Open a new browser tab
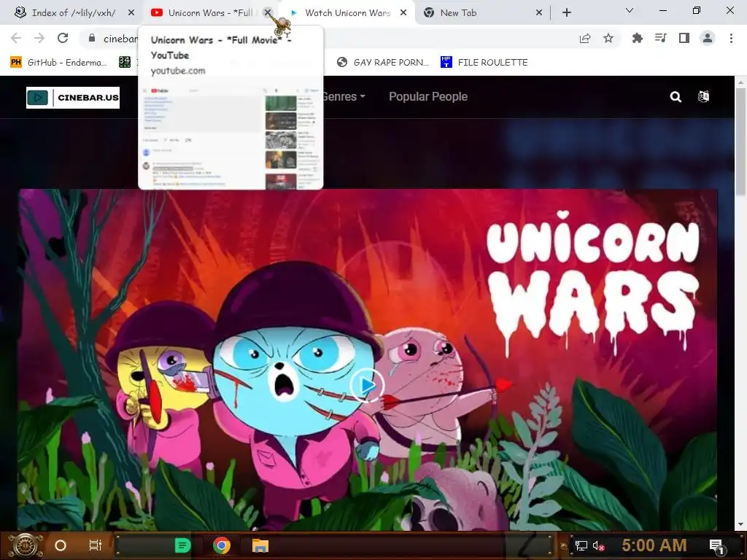Screen dimensions: 747x560 [x=566, y=13]
